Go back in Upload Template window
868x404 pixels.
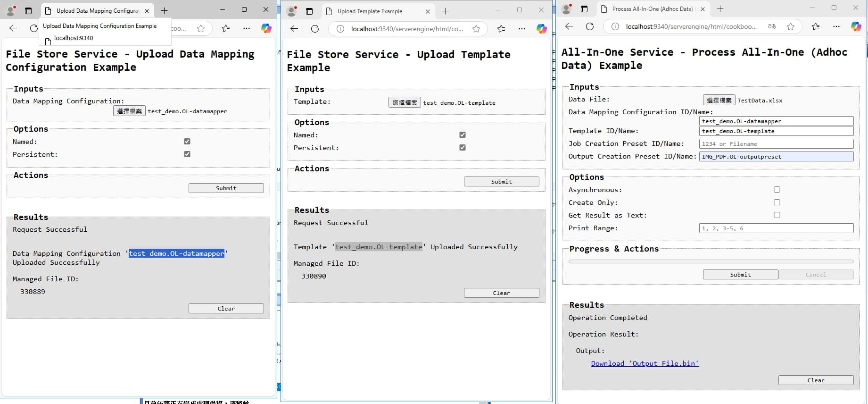click(294, 29)
